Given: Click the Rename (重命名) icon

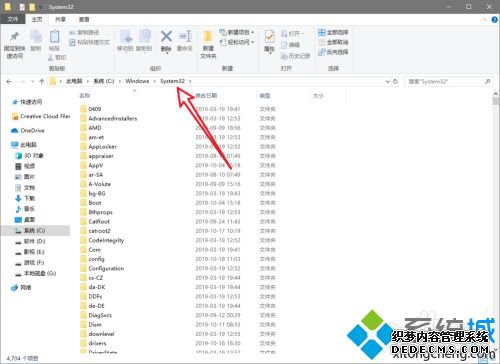Looking at the screenshot, I should (185, 36).
